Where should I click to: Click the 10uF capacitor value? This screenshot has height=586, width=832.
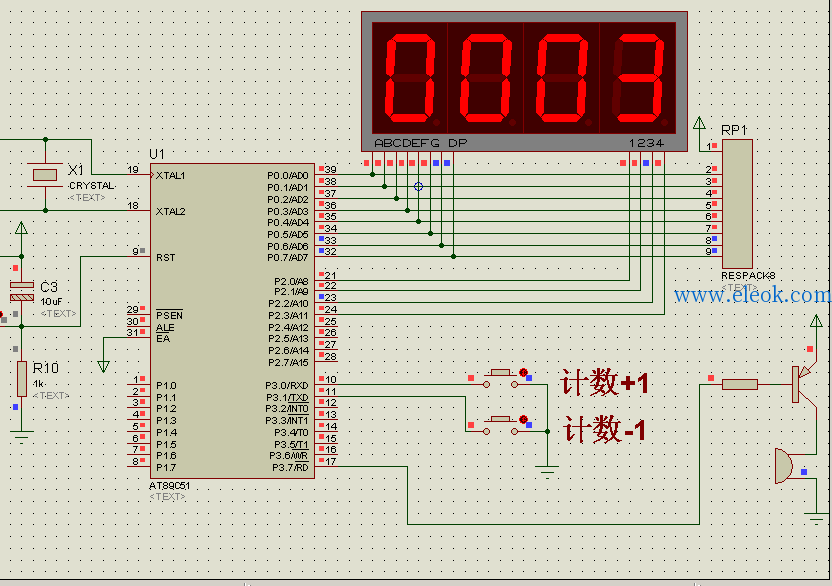point(51,301)
